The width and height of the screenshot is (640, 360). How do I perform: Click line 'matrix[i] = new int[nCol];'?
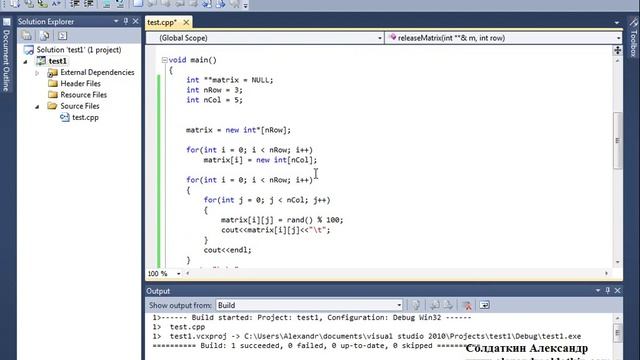260,160
